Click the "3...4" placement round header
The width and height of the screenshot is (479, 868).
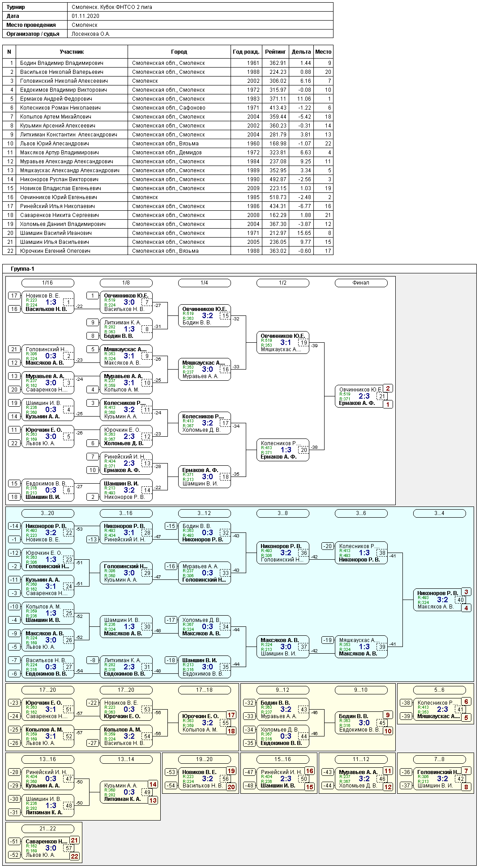439,513
